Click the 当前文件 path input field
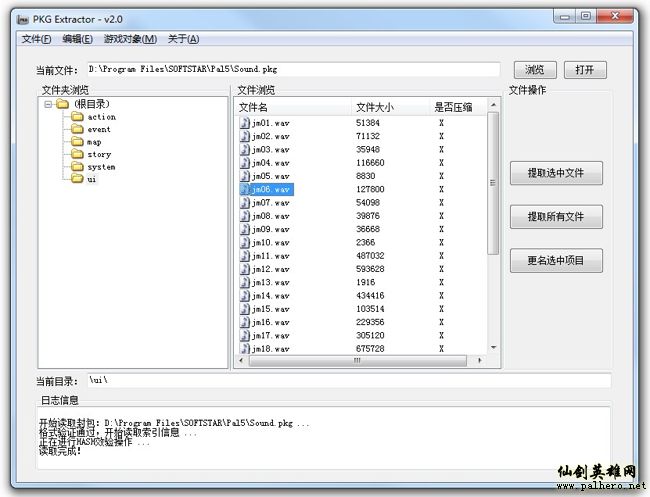 292,70
